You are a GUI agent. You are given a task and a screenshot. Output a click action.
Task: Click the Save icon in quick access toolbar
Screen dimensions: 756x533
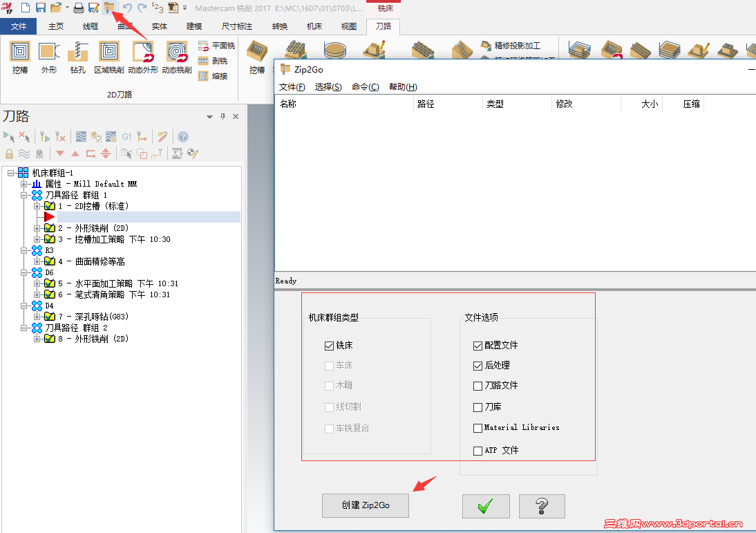tap(41, 8)
